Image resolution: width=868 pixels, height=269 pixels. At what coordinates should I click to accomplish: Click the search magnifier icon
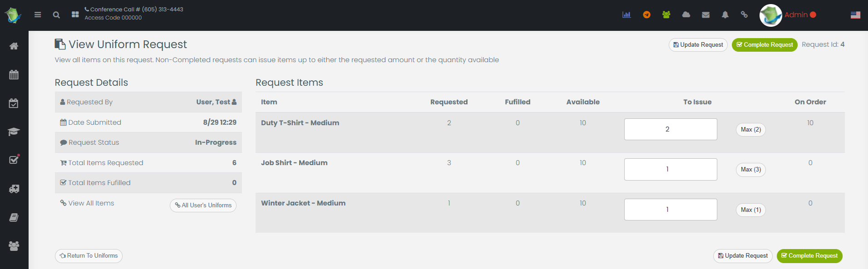pyautogui.click(x=56, y=15)
